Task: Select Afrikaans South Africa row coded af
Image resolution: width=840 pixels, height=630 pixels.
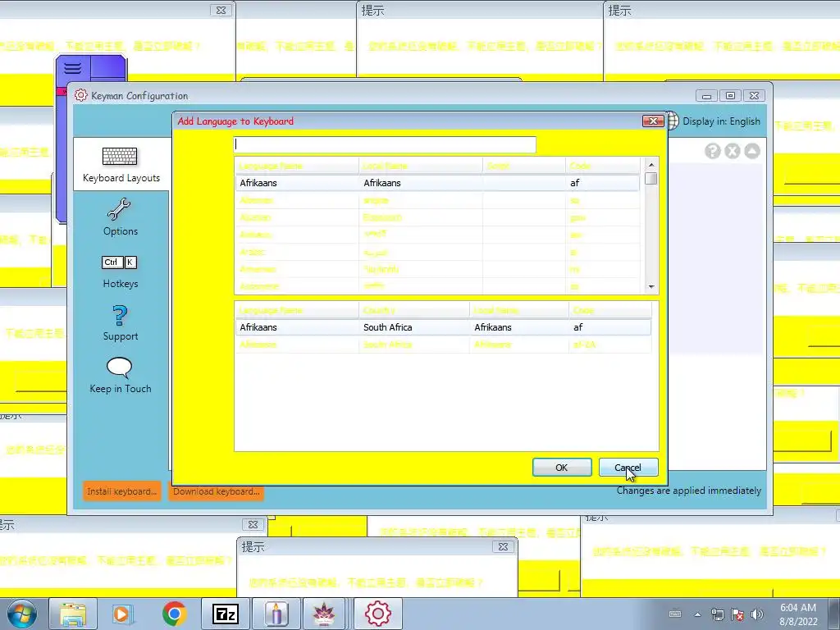Action: [443, 327]
